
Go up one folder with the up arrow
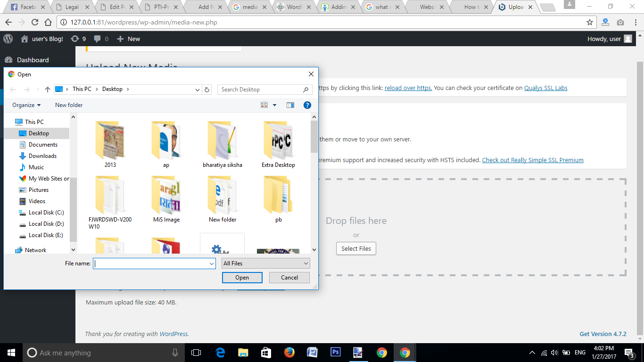click(x=48, y=90)
